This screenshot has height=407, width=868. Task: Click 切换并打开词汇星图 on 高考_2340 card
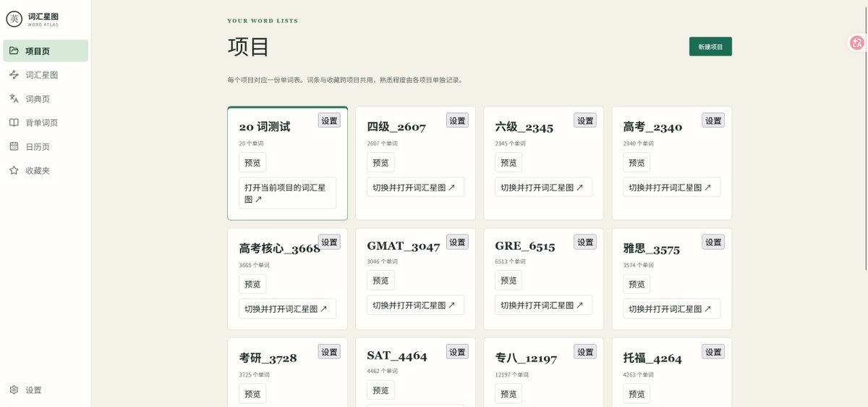[x=671, y=187]
